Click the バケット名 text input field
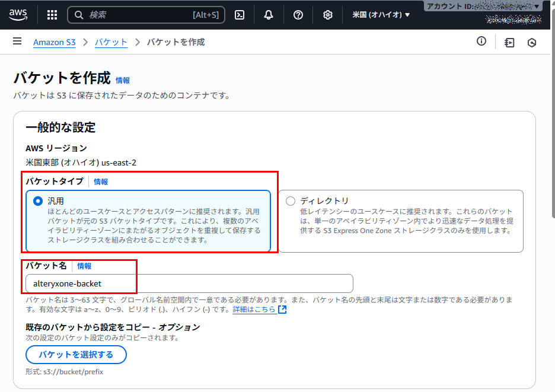This screenshot has height=392, width=555. 189,283
